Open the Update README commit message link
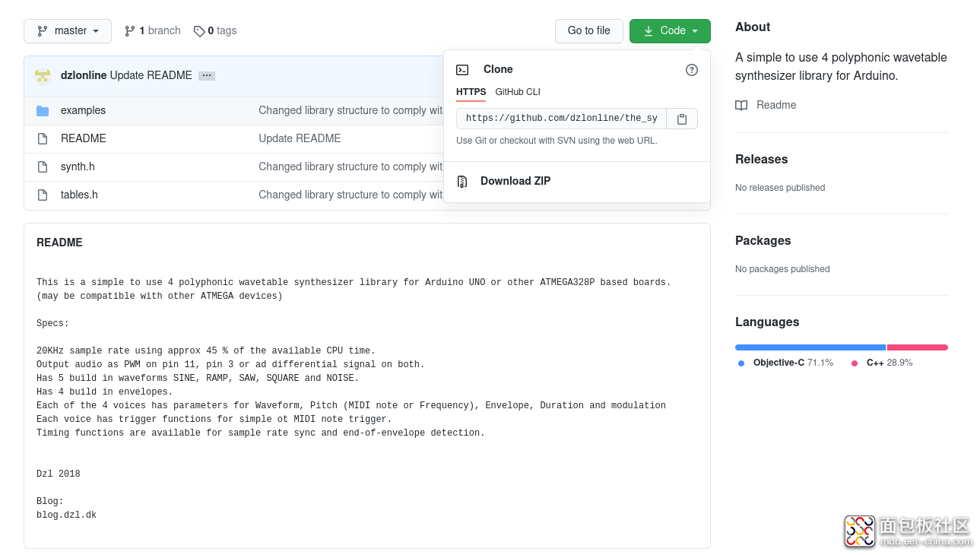The height and width of the screenshot is (555, 980). pyautogui.click(x=151, y=76)
